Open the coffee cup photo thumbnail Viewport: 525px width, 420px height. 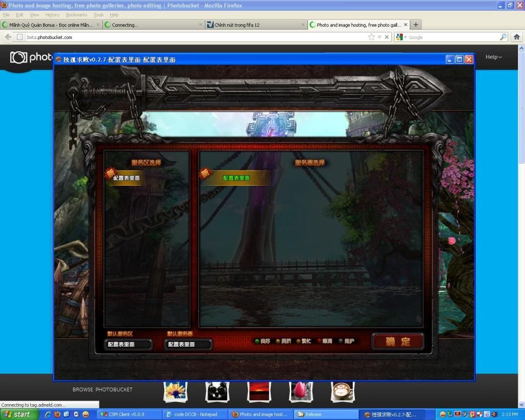pos(342,391)
